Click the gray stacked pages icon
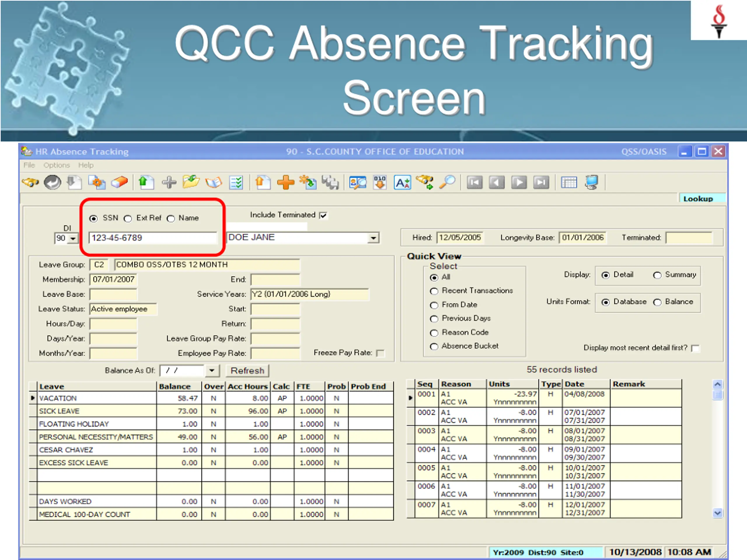747x560 pixels. [x=330, y=183]
